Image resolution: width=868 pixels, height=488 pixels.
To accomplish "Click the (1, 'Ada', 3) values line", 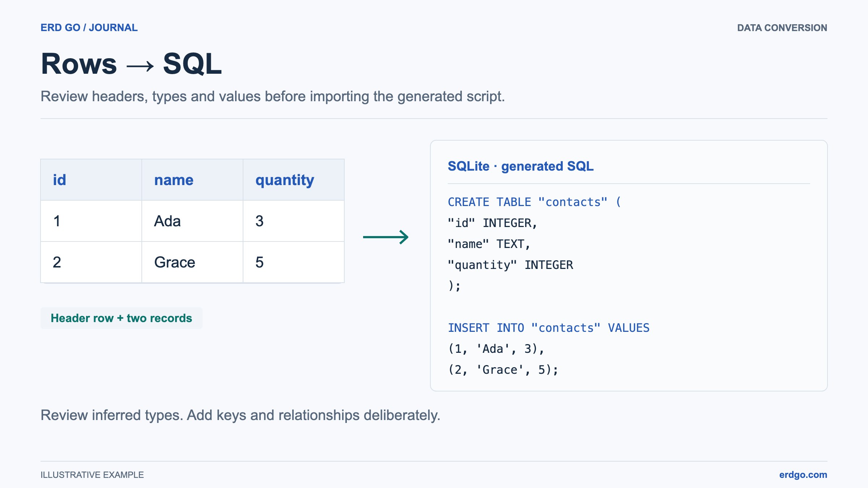I will (496, 349).
